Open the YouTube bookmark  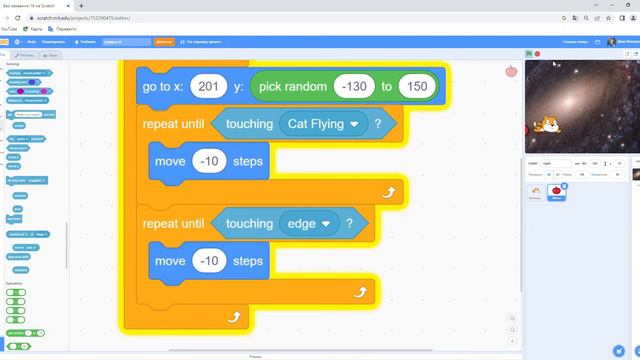[9, 29]
